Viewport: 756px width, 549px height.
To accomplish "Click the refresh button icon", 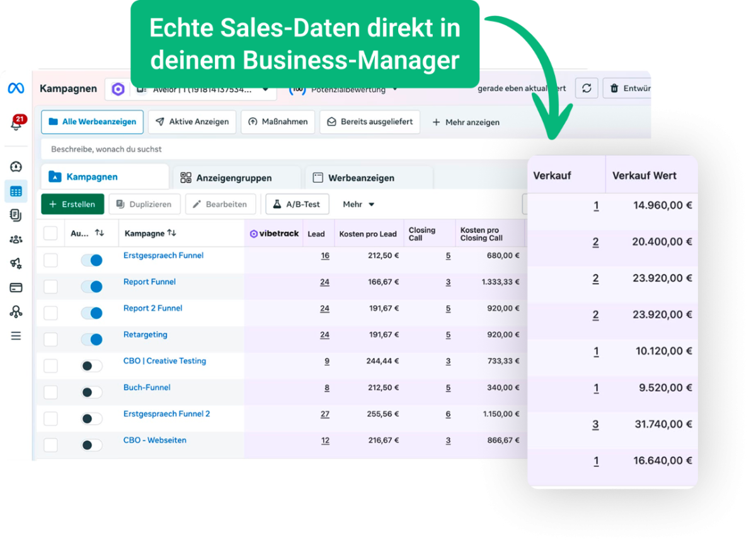I will (x=587, y=89).
